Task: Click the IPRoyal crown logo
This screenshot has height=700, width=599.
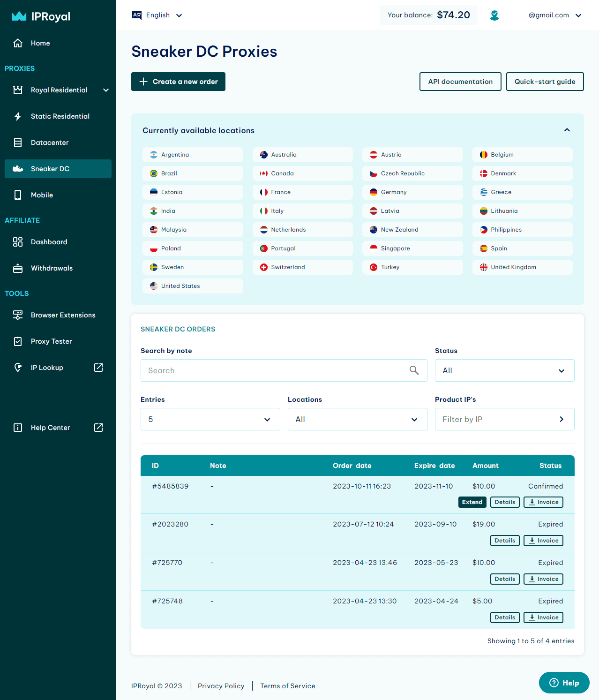Action: (19, 16)
